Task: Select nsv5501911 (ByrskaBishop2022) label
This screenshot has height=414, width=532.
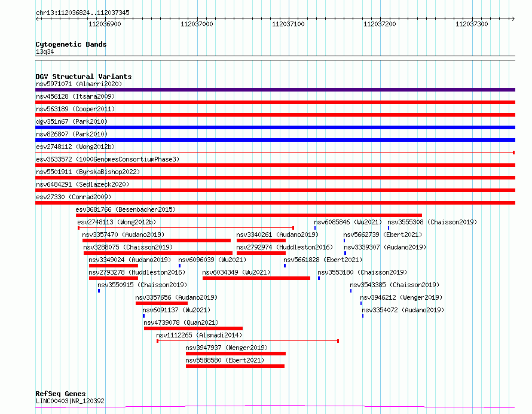Action: [x=88, y=172]
